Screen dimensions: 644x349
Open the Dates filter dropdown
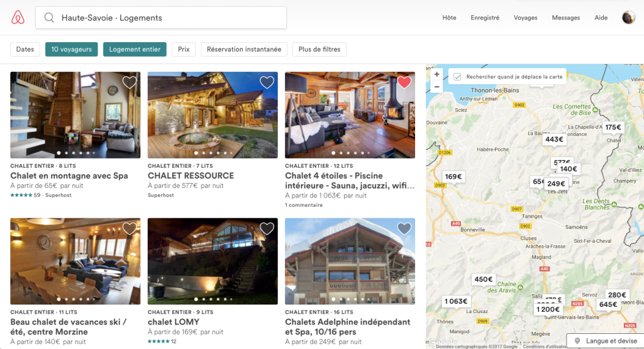click(25, 49)
